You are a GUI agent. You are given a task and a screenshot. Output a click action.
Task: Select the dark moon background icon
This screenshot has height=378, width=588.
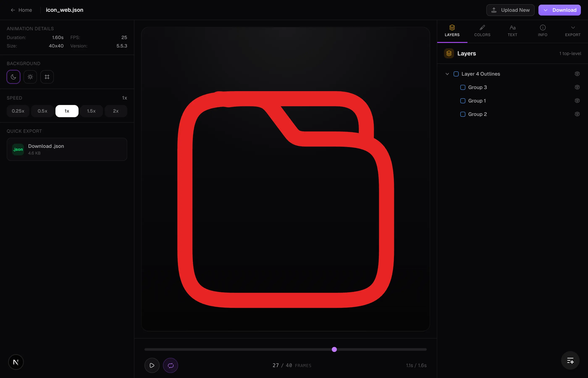coord(13,77)
